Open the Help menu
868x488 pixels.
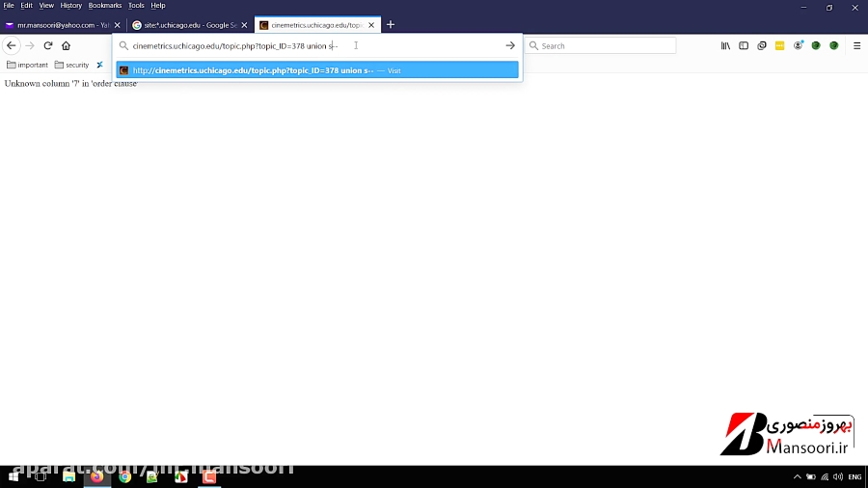point(158,6)
